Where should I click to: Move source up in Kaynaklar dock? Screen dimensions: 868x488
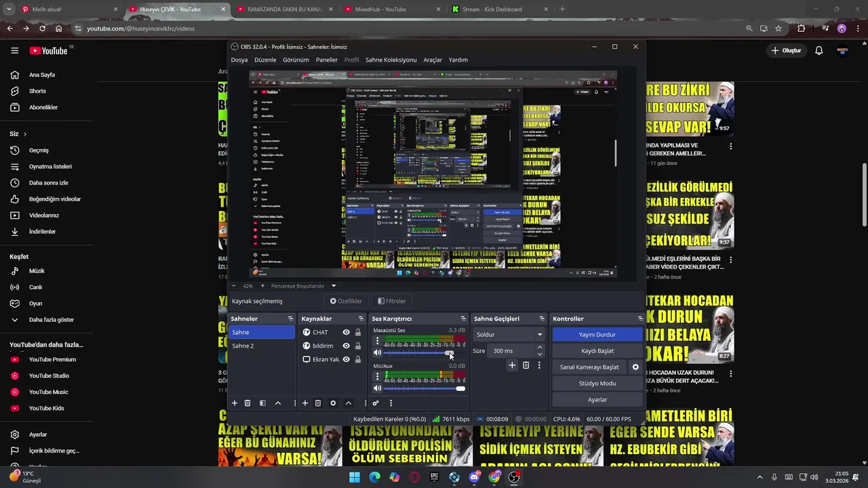[349, 403]
